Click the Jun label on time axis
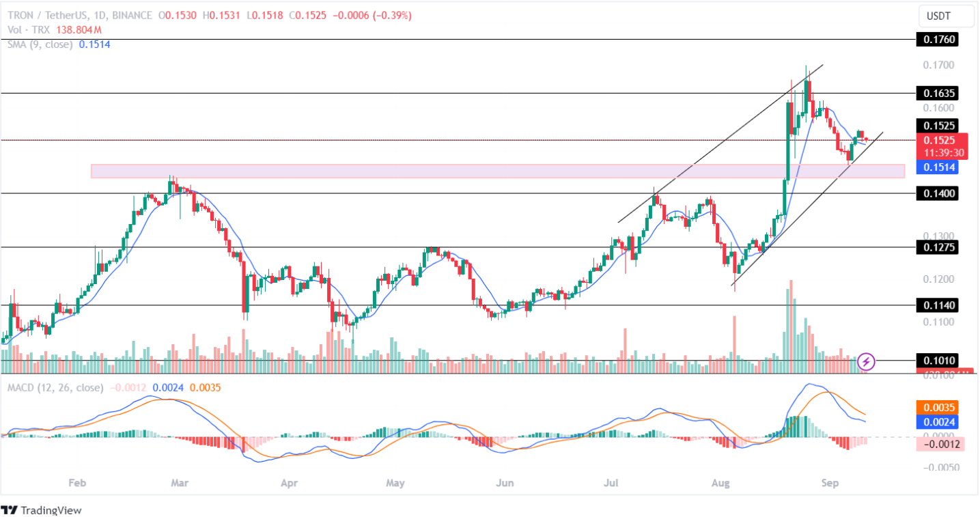The width and height of the screenshot is (980, 517). coord(505,484)
